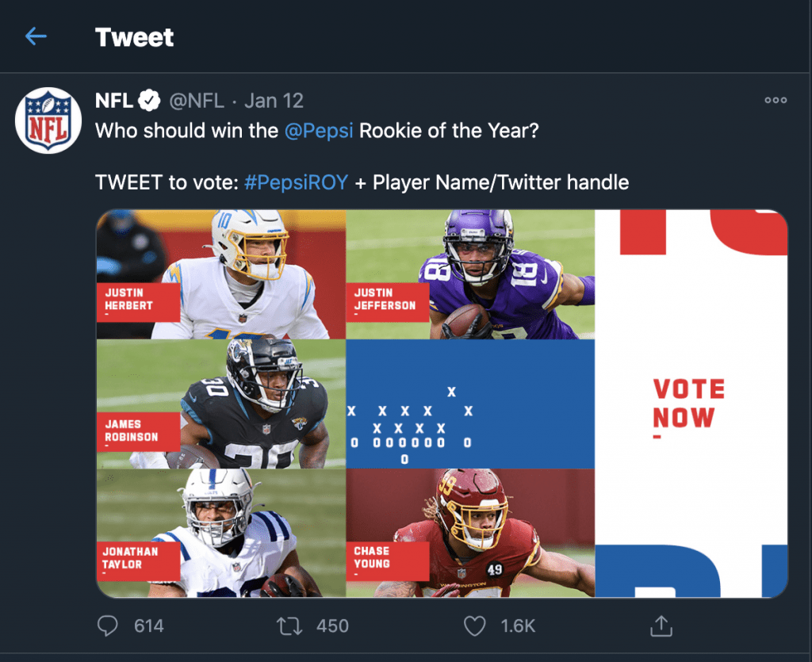Image resolution: width=812 pixels, height=662 pixels.
Task: Open the NFL profile avatar
Action: (48, 120)
